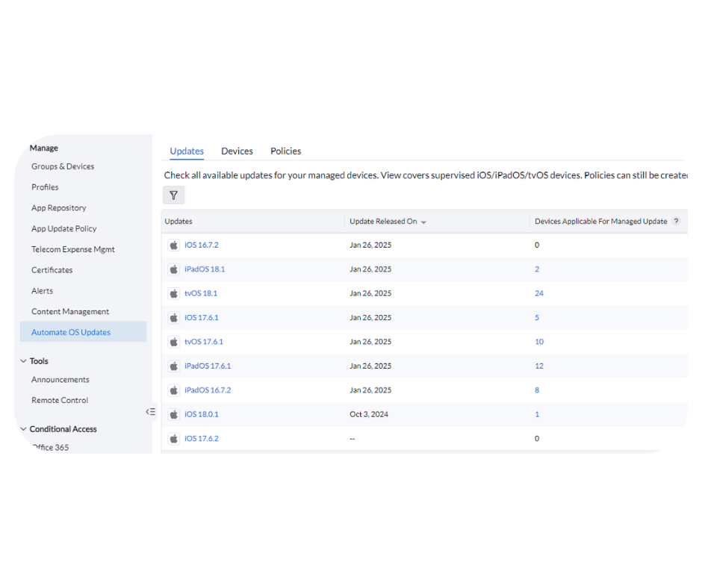Collapse the sidebar with the arrow icon
This screenshot has height=588, width=702.
(150, 412)
